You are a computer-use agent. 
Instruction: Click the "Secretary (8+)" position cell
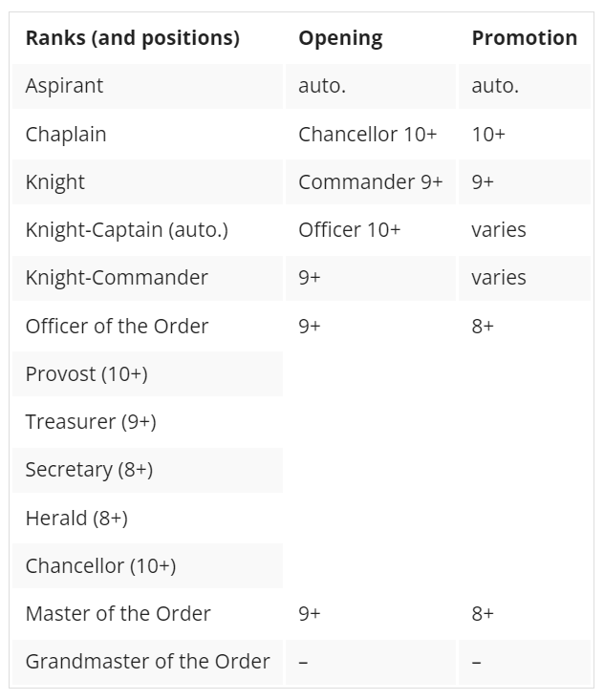tap(89, 470)
